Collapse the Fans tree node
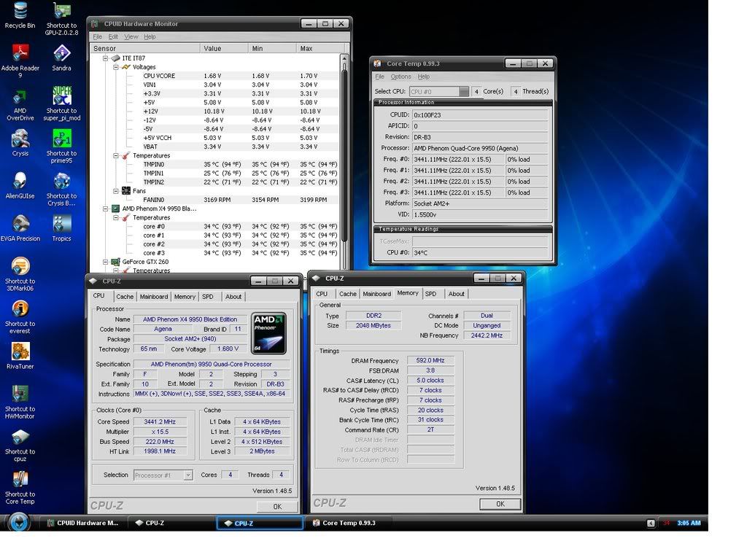The height and width of the screenshot is (560, 747). click(x=116, y=191)
